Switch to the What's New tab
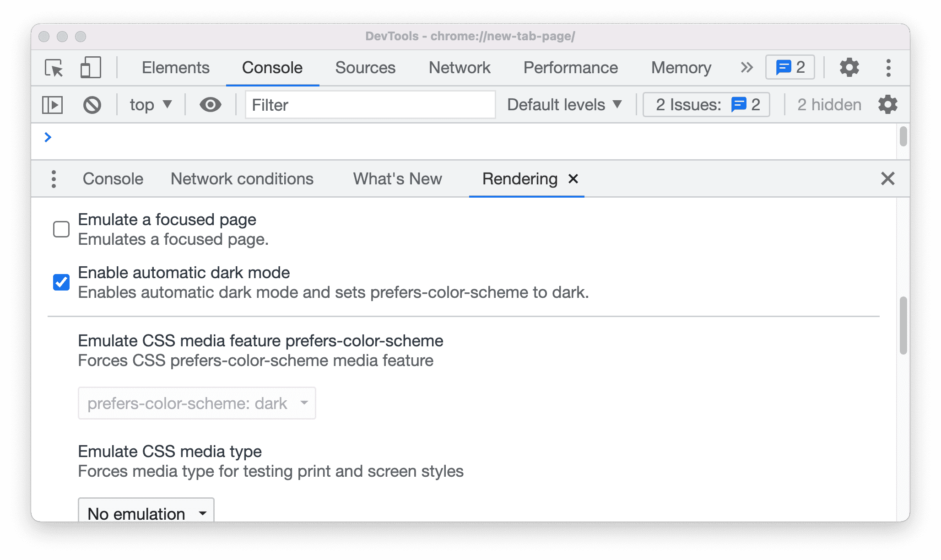Image resolution: width=941 pixels, height=560 pixels. pyautogui.click(x=397, y=179)
